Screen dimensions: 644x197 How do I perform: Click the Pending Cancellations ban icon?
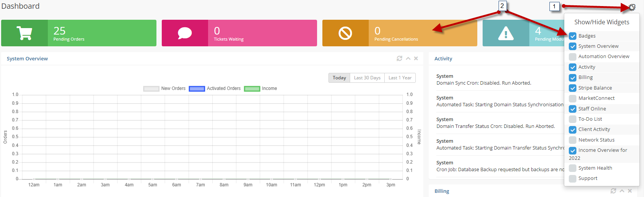coord(345,33)
